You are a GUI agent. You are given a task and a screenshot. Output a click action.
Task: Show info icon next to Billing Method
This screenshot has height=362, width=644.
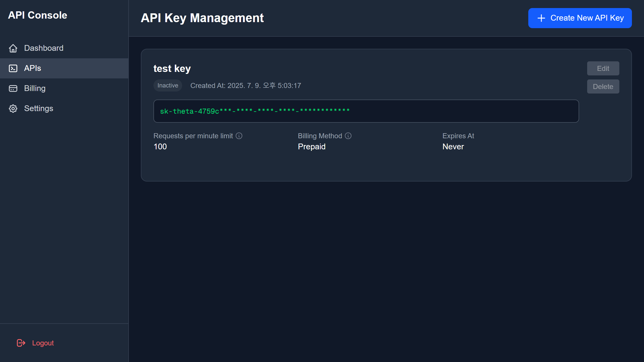click(x=348, y=136)
